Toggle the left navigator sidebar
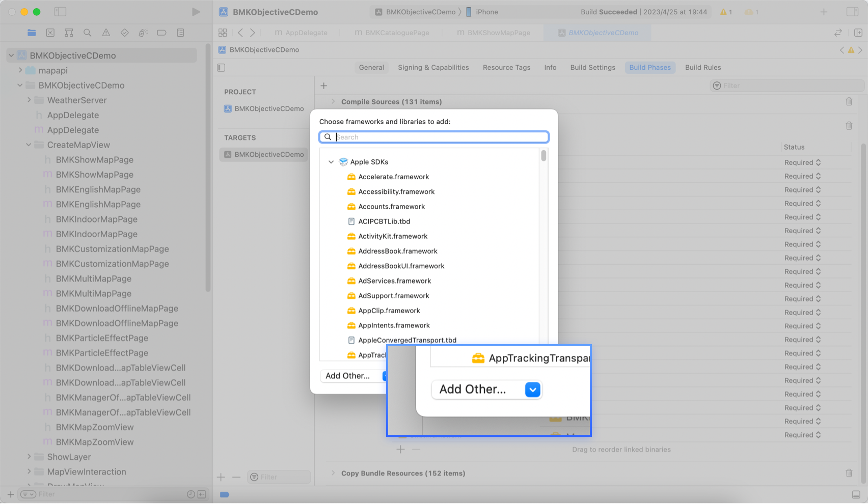Screen dimensions: 868x504 tap(60, 12)
